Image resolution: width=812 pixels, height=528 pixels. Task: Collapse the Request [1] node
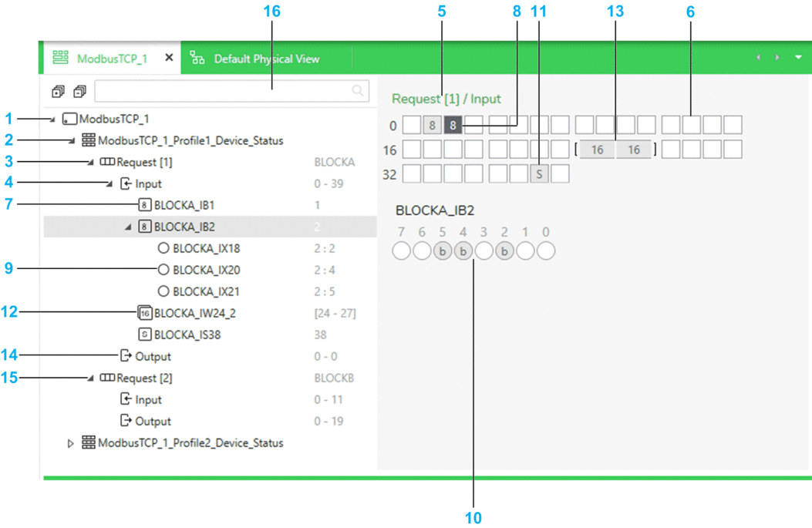(x=91, y=163)
